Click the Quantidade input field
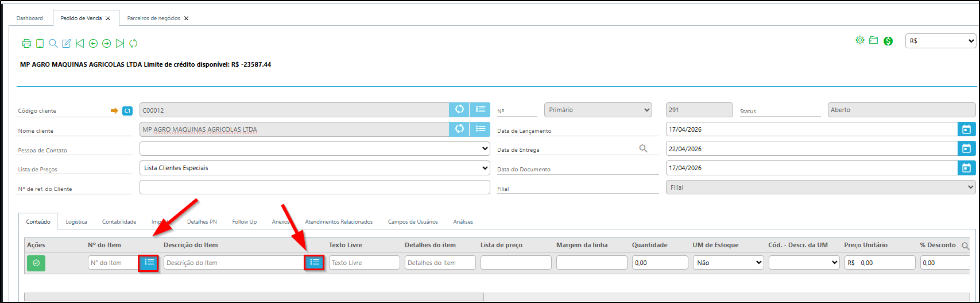Image resolution: width=980 pixels, height=303 pixels. click(660, 263)
